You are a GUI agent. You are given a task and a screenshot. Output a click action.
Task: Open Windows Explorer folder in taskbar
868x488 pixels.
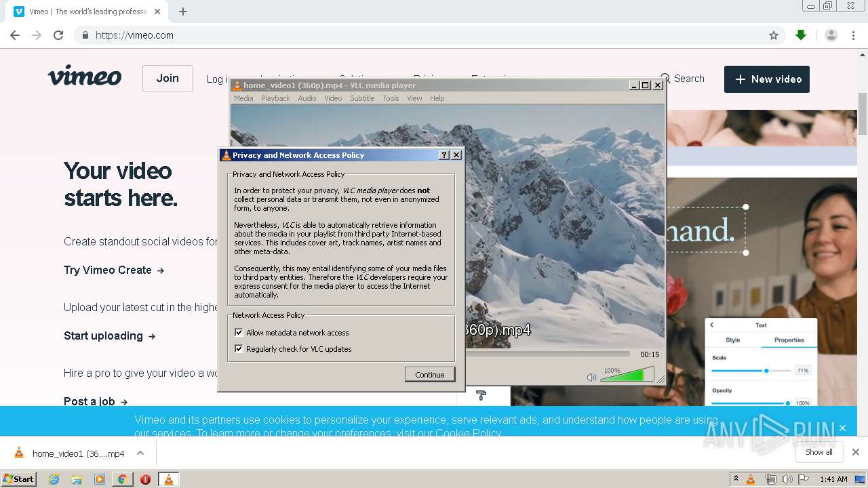pos(77,479)
